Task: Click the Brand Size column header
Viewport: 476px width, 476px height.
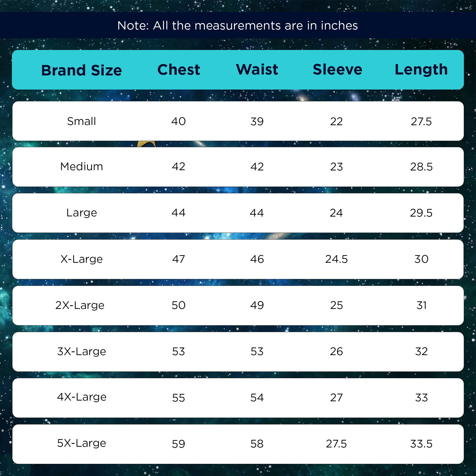Action: (81, 70)
